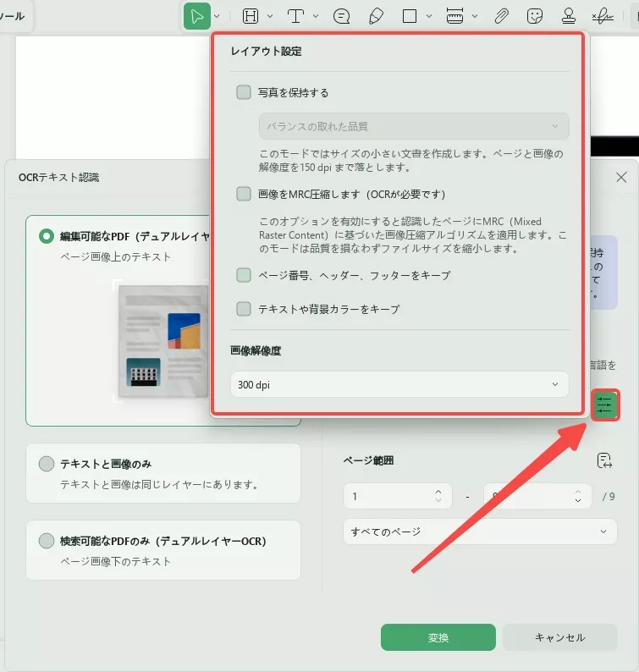This screenshot has width=639, height=672.
Task: Expand the text tool options arrow
Action: [316, 17]
